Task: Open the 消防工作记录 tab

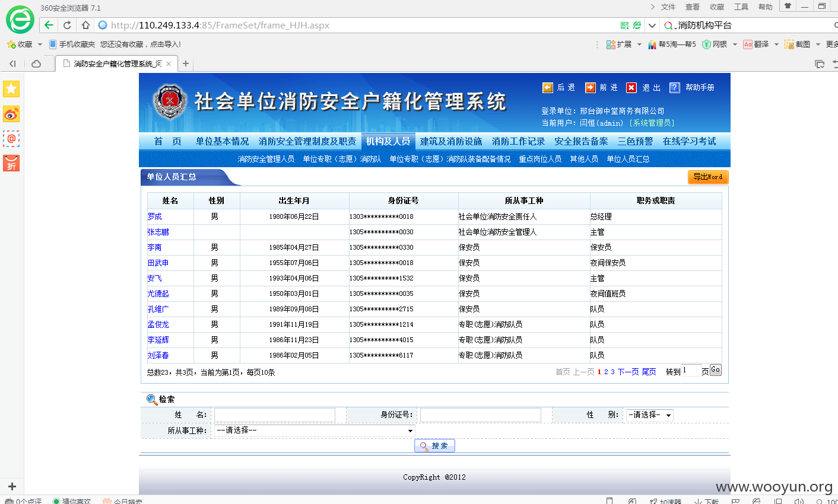Action: pyautogui.click(x=518, y=141)
